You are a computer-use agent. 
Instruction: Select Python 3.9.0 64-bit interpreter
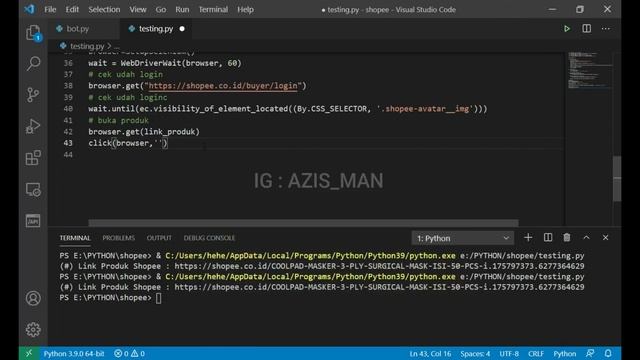74,353
